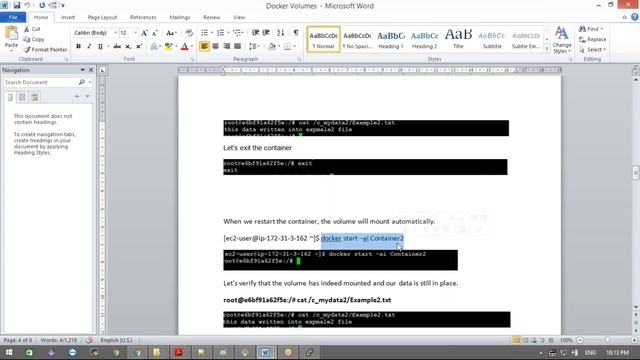Switch to the Review tab
640x360 pixels.
211,18
